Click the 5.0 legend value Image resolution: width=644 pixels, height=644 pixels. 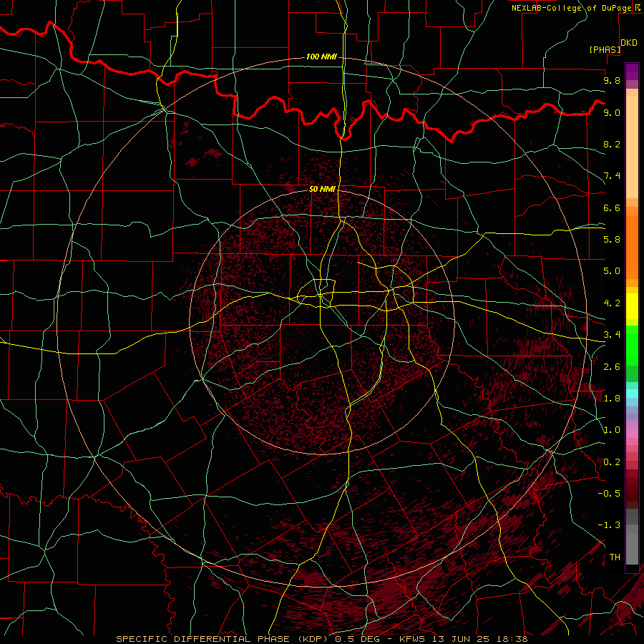612,271
